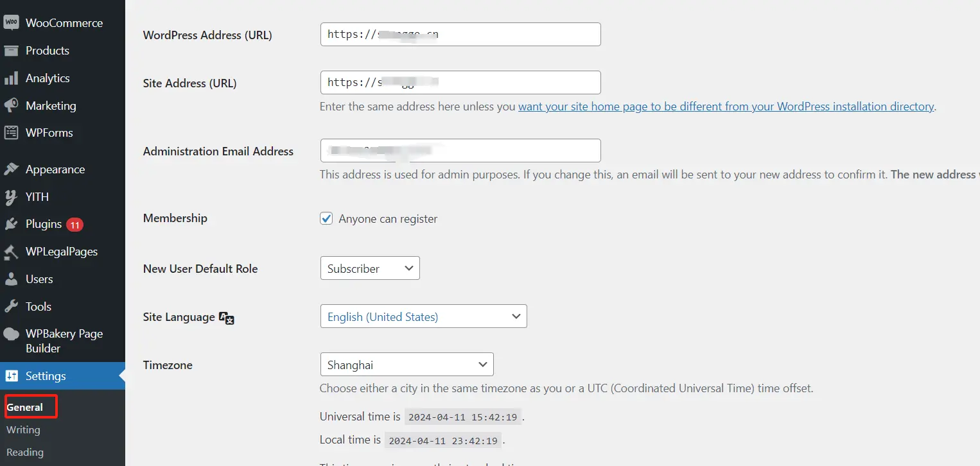Select the Reading settings submenu item

[x=25, y=453]
